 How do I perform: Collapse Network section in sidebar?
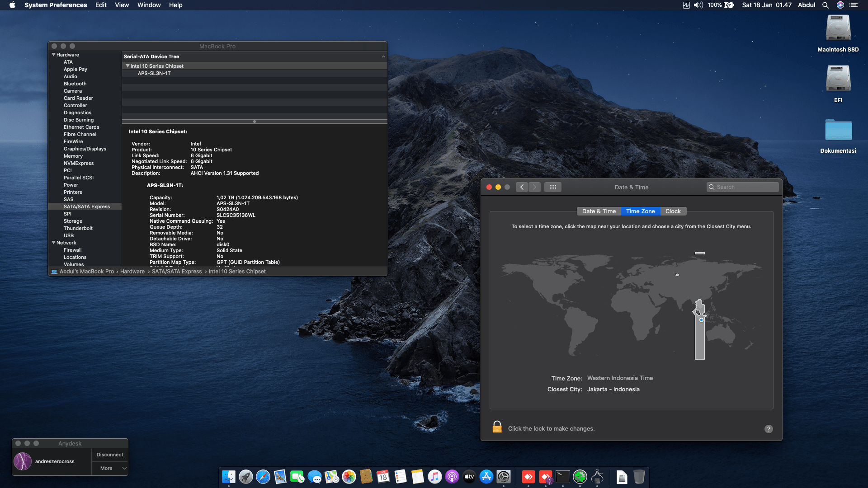click(x=53, y=243)
